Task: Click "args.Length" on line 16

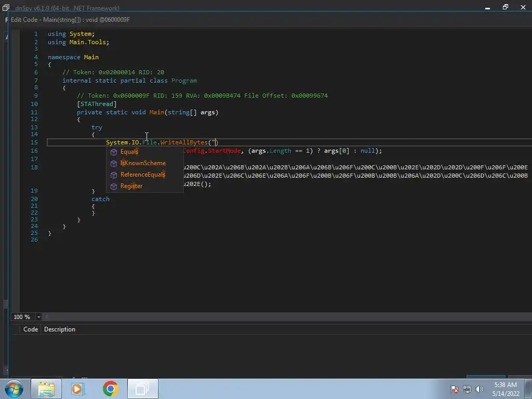Action: [271, 151]
